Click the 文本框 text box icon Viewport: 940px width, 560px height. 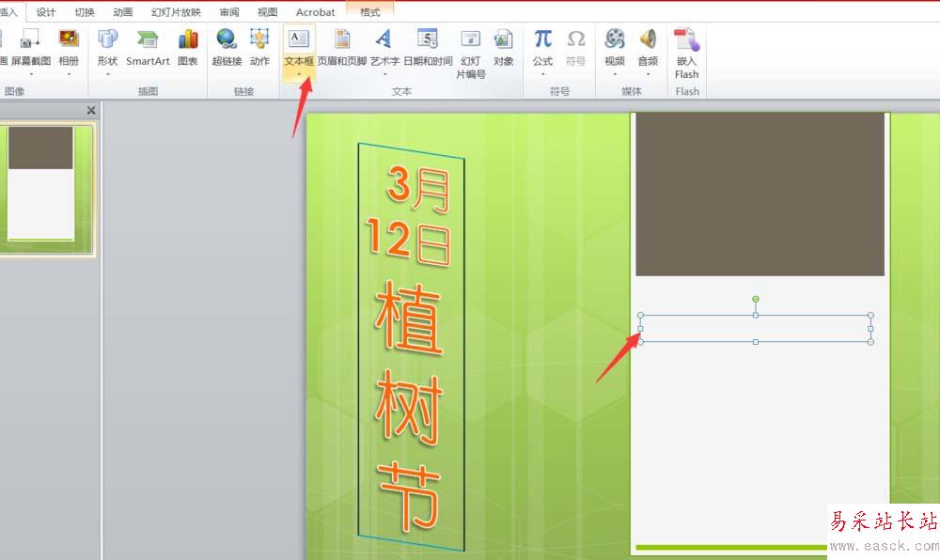coord(299,39)
